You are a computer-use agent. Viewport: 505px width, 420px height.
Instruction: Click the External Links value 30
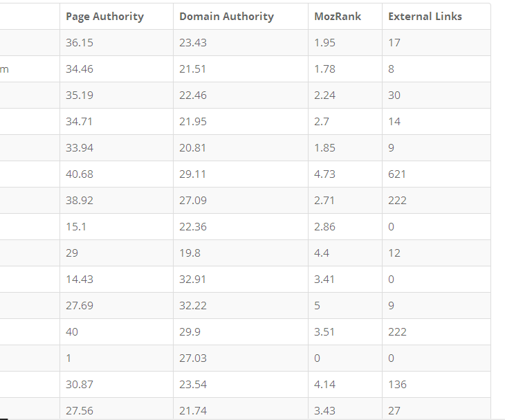[394, 95]
